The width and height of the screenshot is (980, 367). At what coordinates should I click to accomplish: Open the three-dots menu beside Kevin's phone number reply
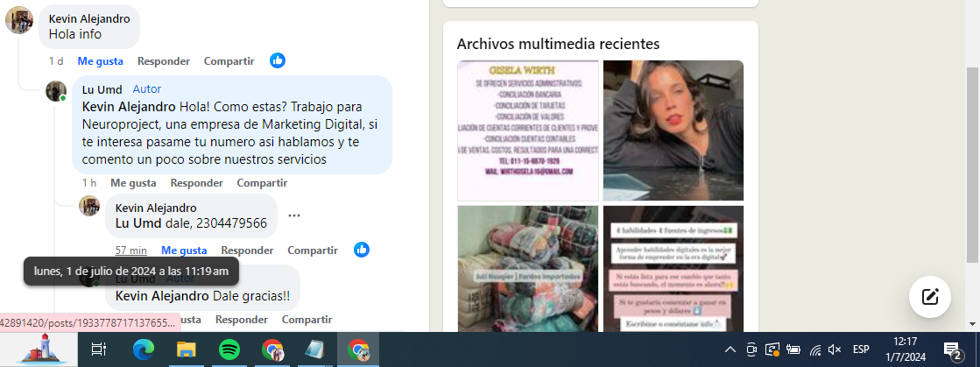tap(294, 215)
